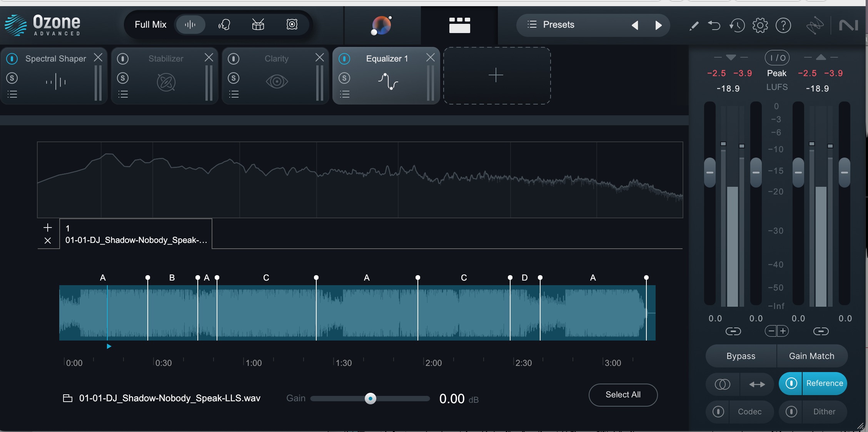Open reference file folder icon

68,398
